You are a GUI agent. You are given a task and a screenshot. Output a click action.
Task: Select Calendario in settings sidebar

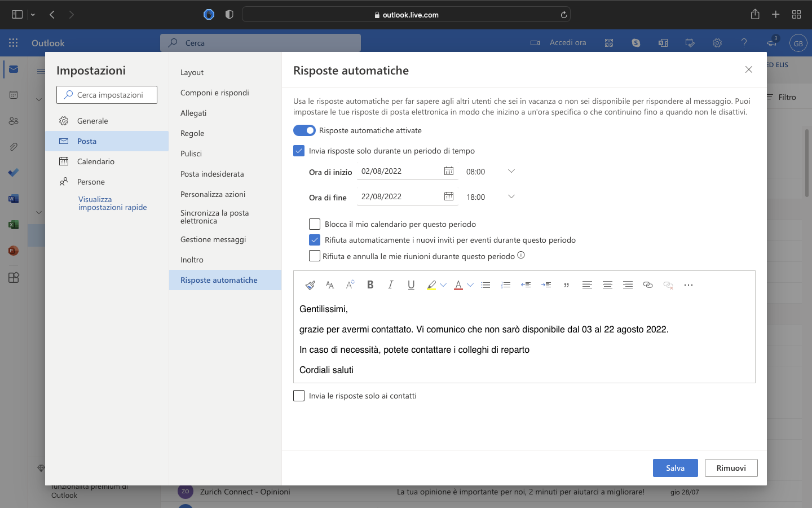tap(95, 161)
